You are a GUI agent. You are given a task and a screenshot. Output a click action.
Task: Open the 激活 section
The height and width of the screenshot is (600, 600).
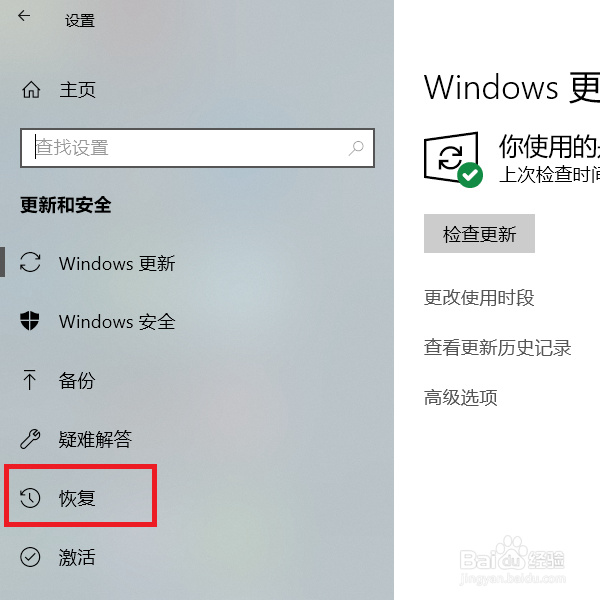pyautogui.click(x=77, y=557)
